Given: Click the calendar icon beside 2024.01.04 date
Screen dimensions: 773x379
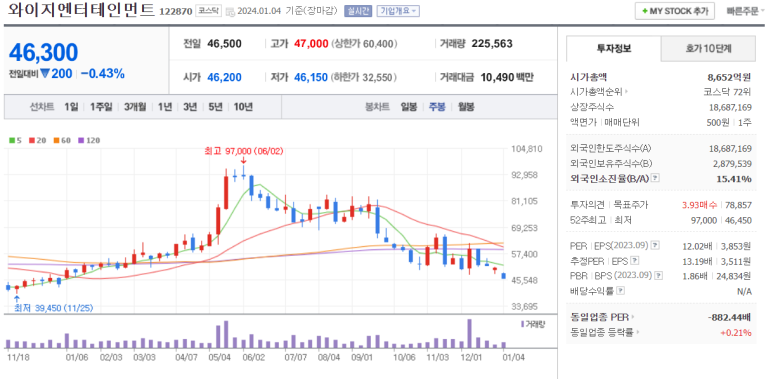Looking at the screenshot, I should click(x=230, y=11).
